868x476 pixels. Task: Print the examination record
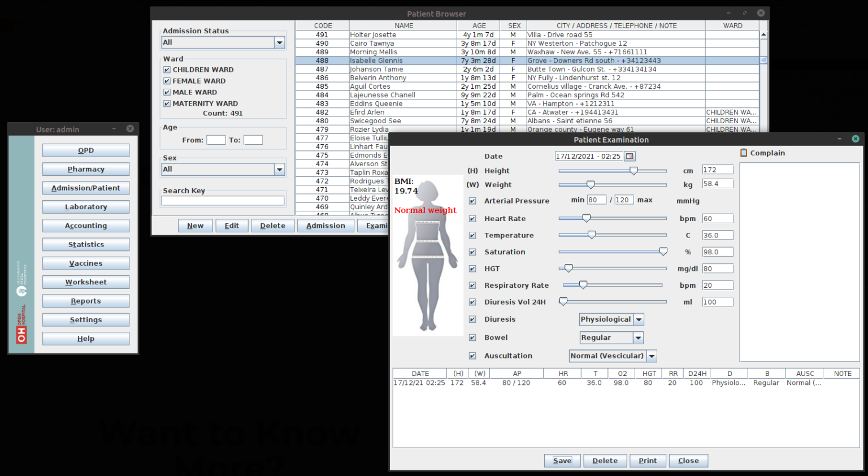tap(648, 460)
